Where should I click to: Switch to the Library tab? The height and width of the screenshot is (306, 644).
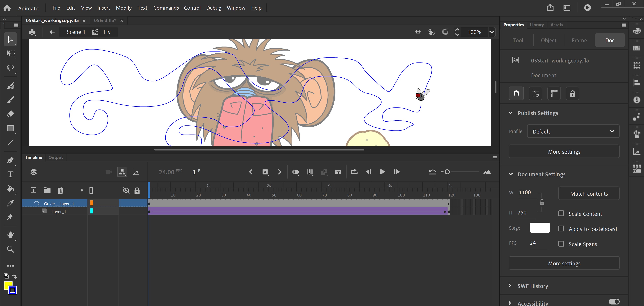coord(537,25)
